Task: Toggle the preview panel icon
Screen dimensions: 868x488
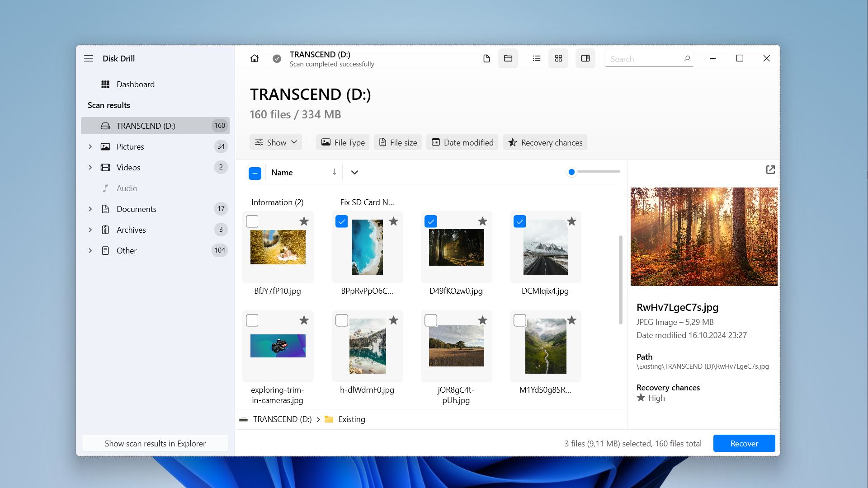Action: point(585,58)
